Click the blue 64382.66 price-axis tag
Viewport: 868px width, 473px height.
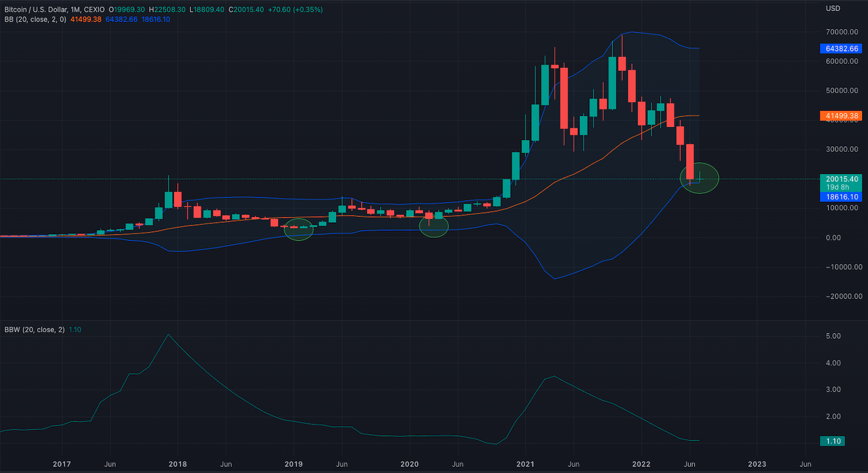click(x=841, y=48)
